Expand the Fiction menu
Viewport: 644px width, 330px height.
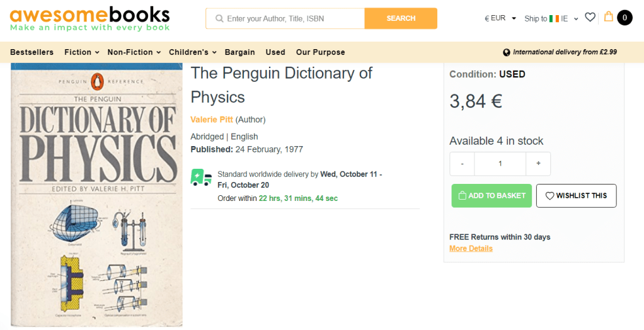pos(82,52)
